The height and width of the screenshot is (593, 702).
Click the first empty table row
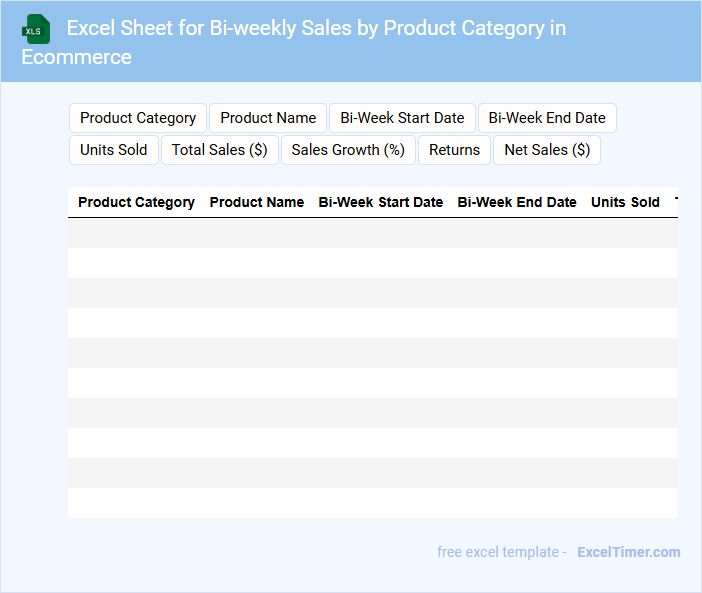click(x=372, y=233)
